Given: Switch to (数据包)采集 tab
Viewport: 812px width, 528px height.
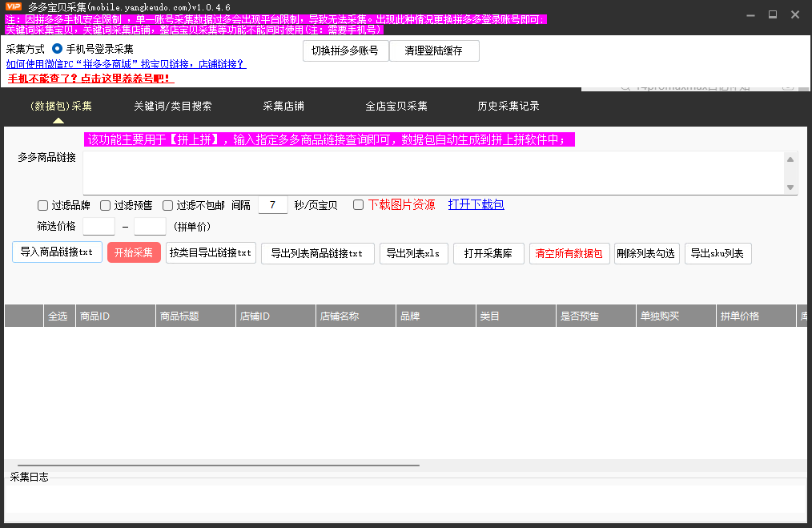Looking at the screenshot, I should [x=61, y=106].
